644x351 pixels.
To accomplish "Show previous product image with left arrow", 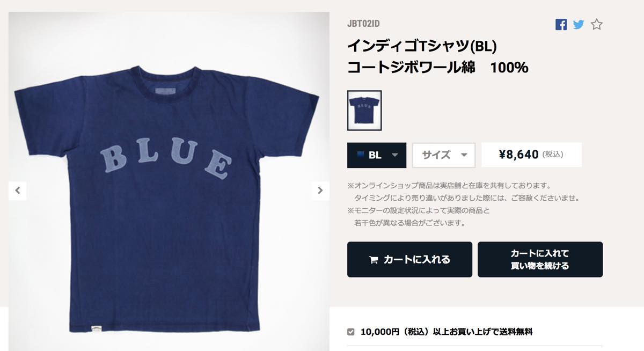I will click(x=17, y=190).
